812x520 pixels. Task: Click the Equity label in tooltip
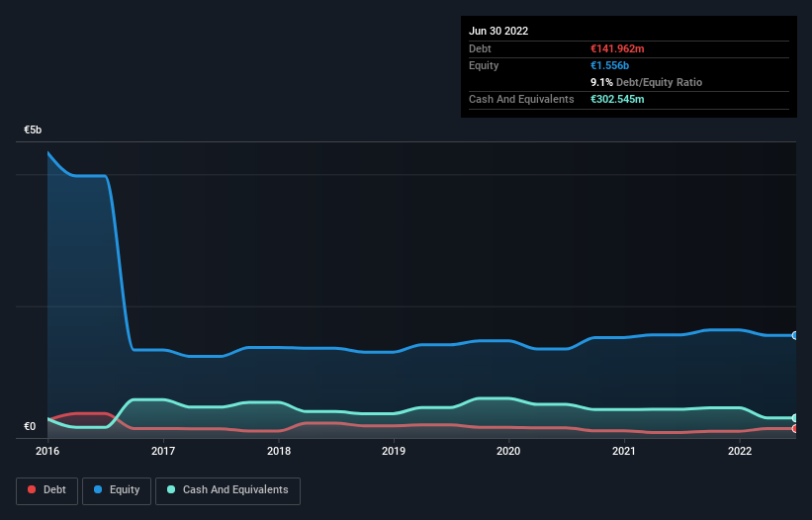(484, 65)
